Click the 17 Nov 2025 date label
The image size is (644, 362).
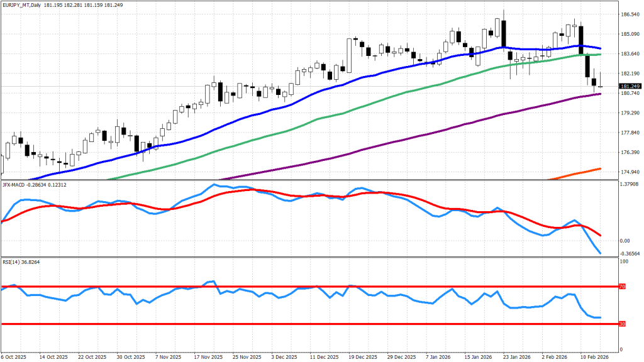coord(208,356)
